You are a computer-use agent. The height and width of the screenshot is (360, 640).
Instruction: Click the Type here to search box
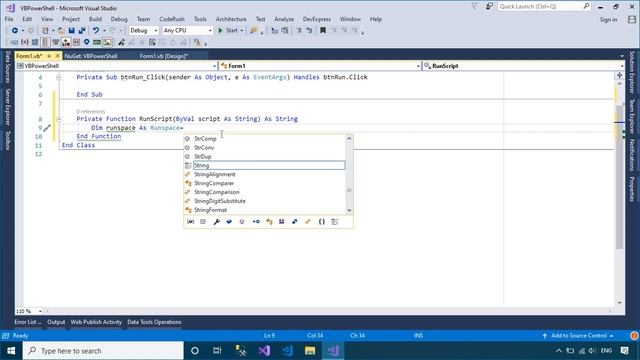coord(103,351)
